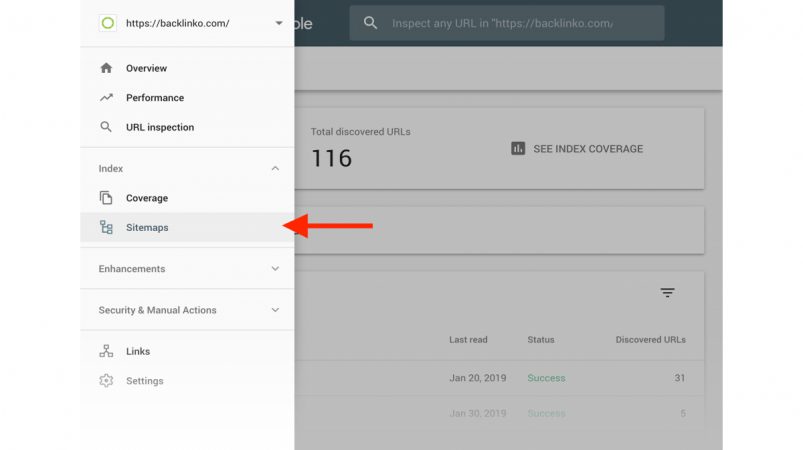The image size is (803, 450).
Task: Open the sitemap table filter icon
Action: [667, 293]
